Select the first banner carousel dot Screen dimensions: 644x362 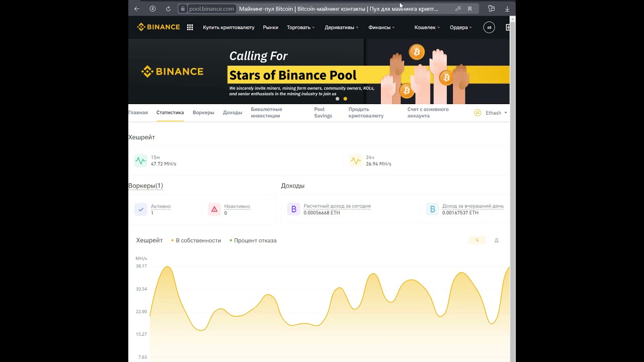337,99
